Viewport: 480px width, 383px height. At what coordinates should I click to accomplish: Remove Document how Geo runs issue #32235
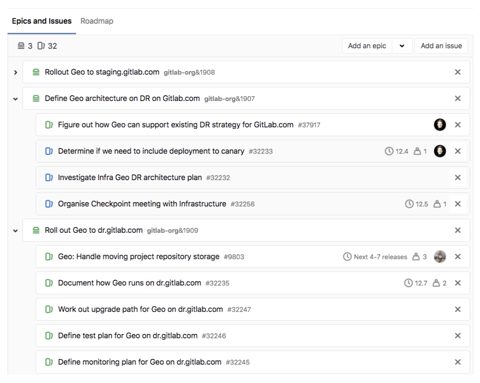pyautogui.click(x=458, y=283)
